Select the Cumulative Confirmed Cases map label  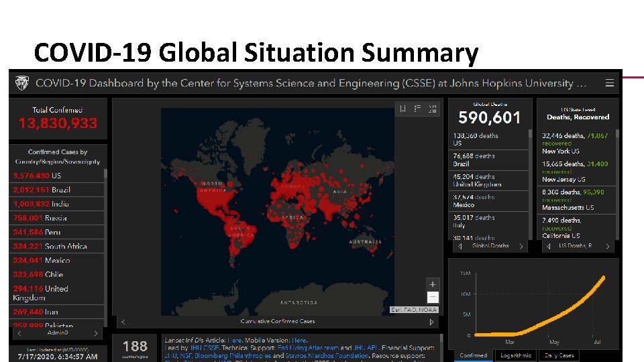(x=278, y=321)
